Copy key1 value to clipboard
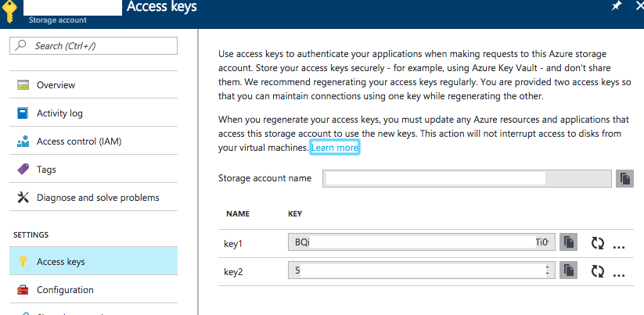Viewport: 644px width, 315px height. [568, 242]
